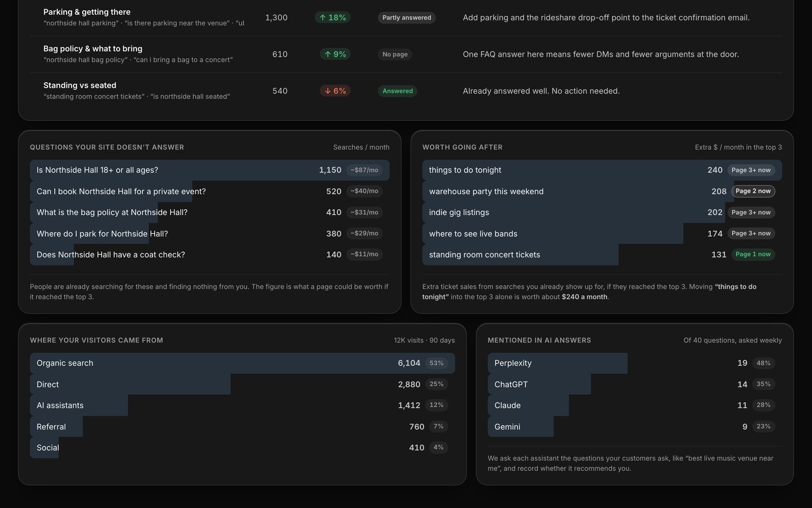Select the 'Claude' AI mentions row

tap(635, 405)
